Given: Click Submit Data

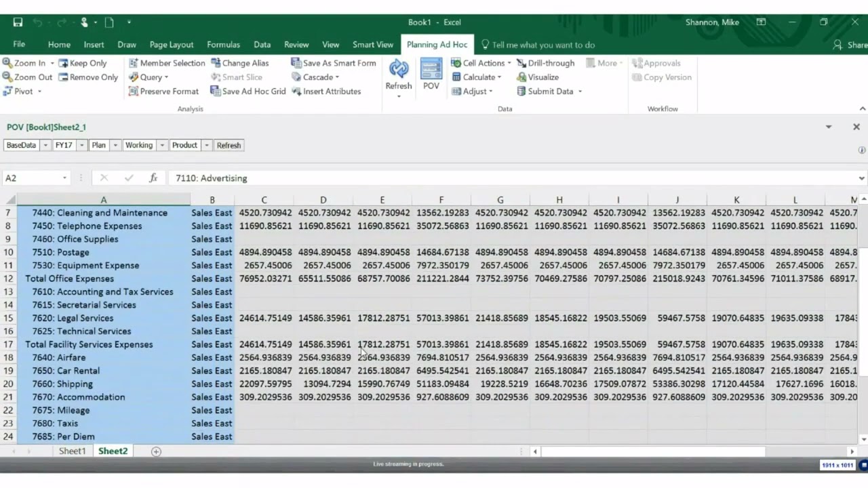Looking at the screenshot, I should click(x=549, y=91).
